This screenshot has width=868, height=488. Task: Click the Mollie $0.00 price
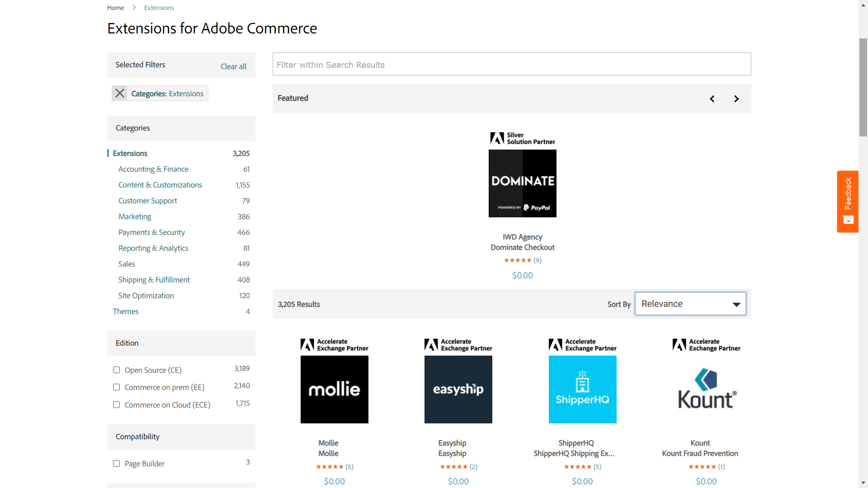335,481
